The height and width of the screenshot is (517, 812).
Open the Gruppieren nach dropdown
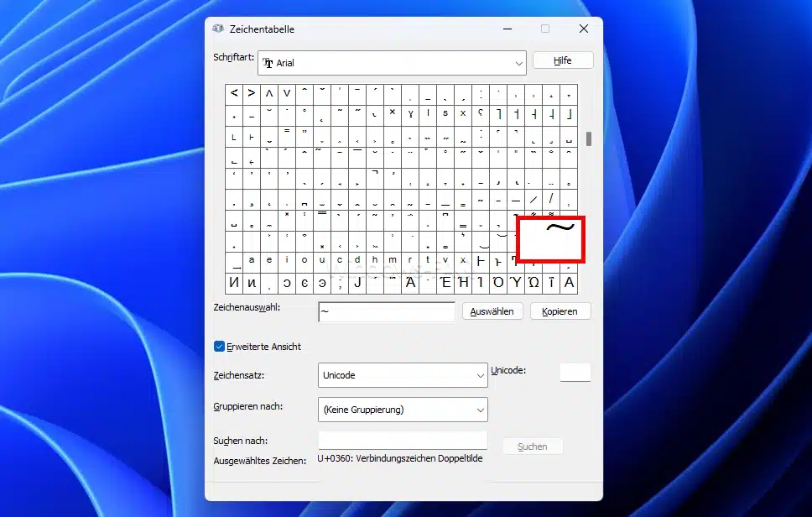(x=403, y=410)
